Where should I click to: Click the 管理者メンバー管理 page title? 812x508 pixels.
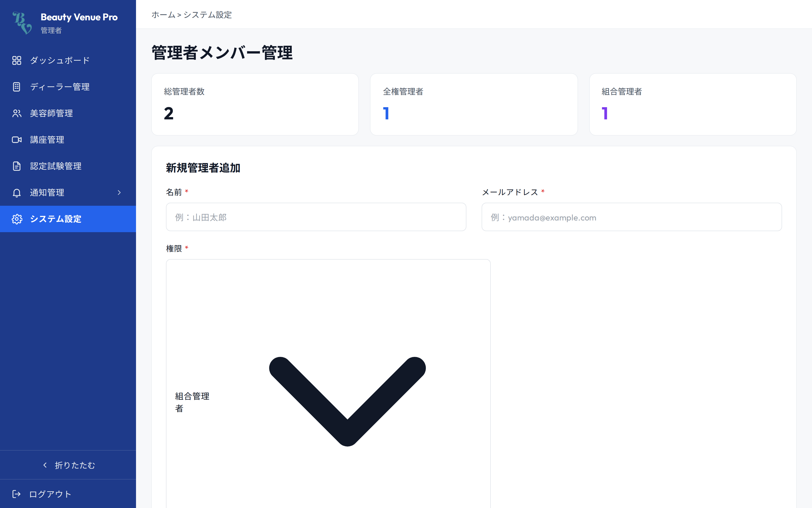(x=222, y=53)
